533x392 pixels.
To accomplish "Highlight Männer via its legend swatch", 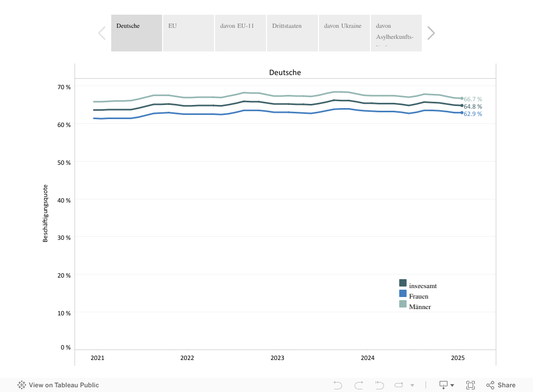I will click(403, 304).
